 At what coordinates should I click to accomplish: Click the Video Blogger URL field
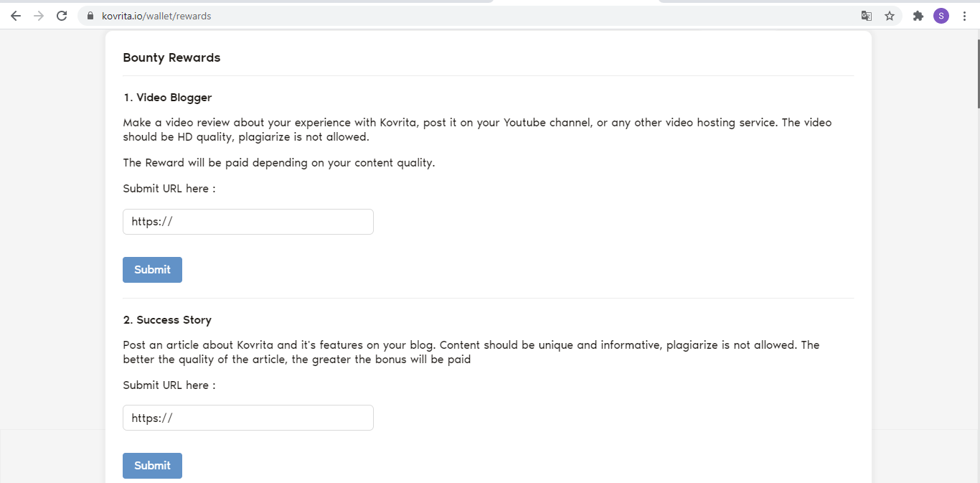tap(248, 222)
